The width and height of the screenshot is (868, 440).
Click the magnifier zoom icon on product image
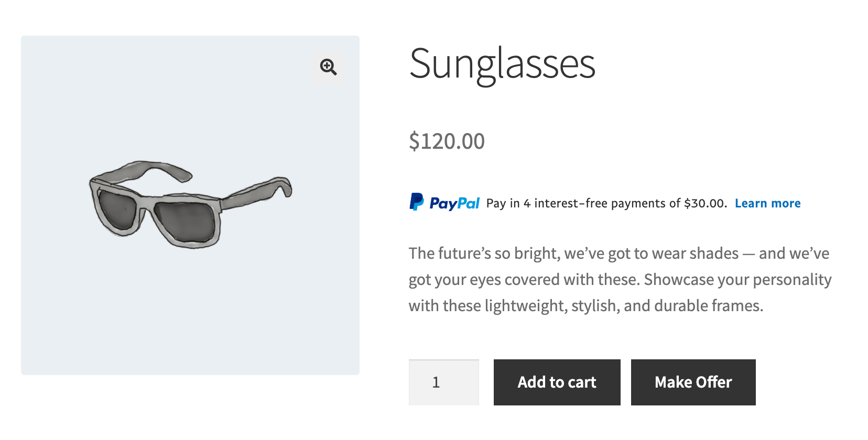[x=328, y=67]
